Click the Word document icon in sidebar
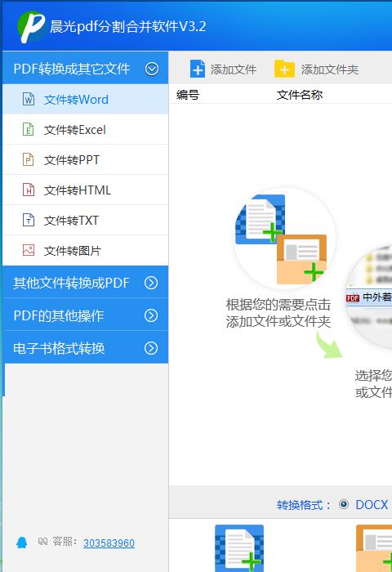The height and width of the screenshot is (572, 392). click(x=29, y=99)
